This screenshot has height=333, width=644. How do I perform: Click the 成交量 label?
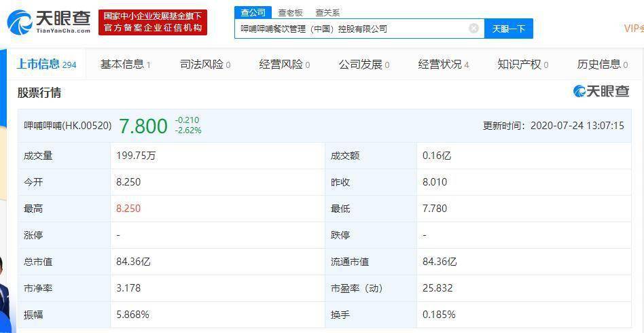[x=38, y=156]
